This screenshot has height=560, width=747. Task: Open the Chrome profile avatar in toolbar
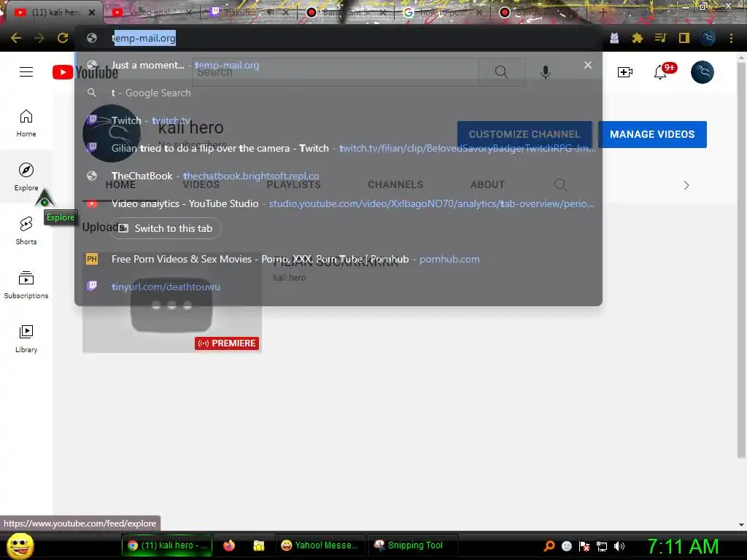point(708,38)
